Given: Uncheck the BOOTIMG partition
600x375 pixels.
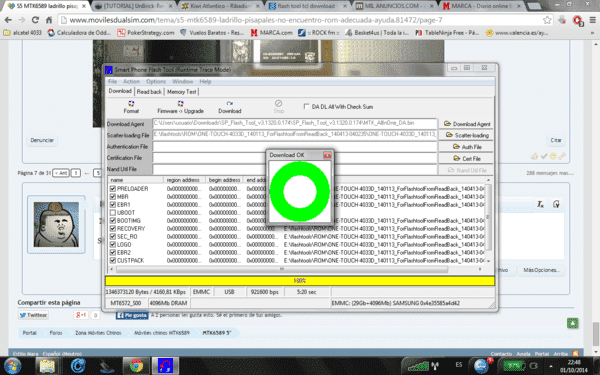Looking at the screenshot, I should (x=112, y=220).
